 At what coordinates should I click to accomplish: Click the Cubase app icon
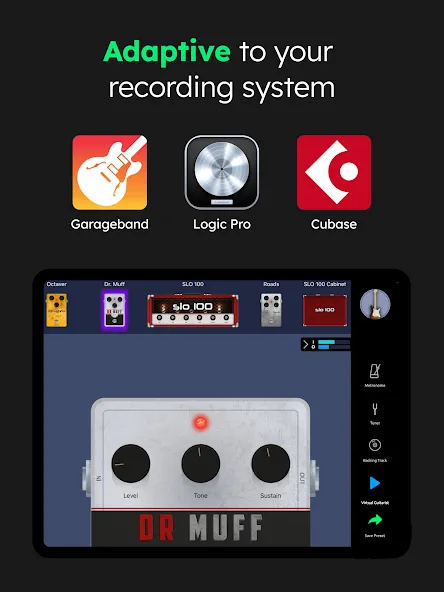coord(334,173)
